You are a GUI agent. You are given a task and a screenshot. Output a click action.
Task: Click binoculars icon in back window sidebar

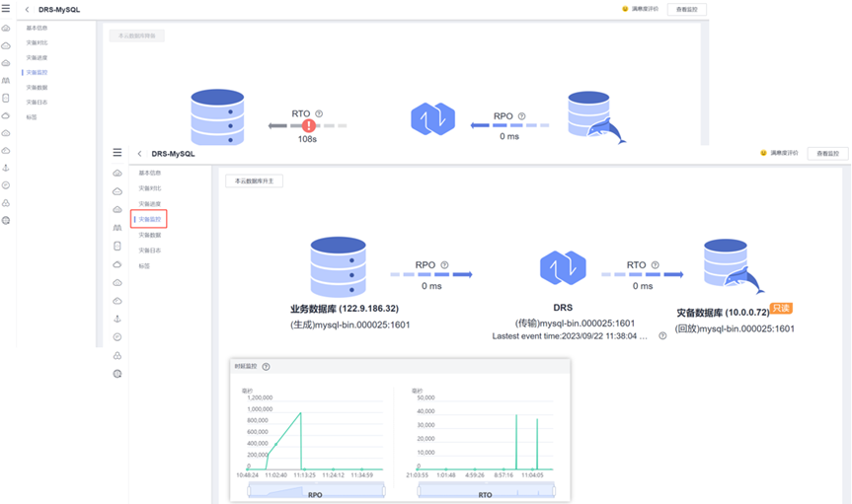6,80
